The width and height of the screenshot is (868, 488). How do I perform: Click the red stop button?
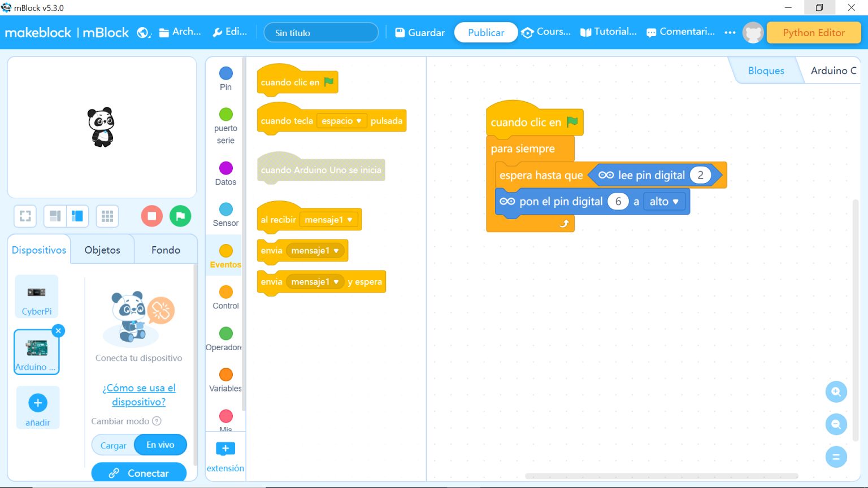pos(151,216)
